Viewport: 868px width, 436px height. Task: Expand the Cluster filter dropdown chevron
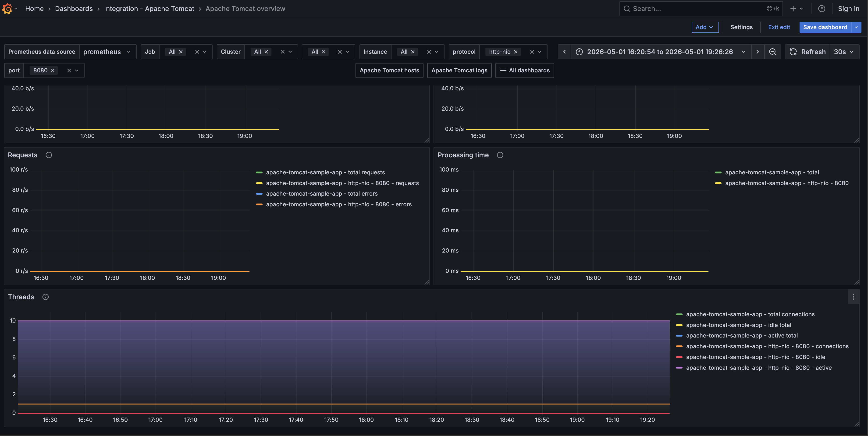pyautogui.click(x=290, y=52)
